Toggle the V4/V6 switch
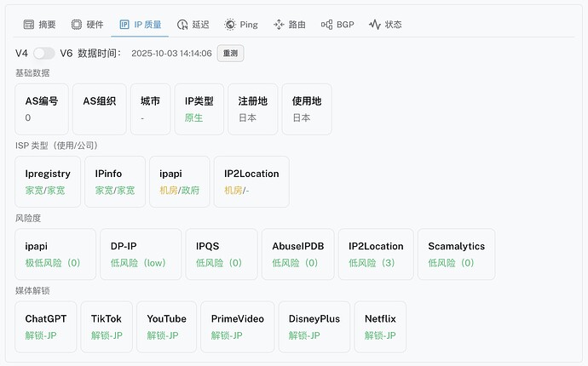Screen dimensions: 588x366 43,53
